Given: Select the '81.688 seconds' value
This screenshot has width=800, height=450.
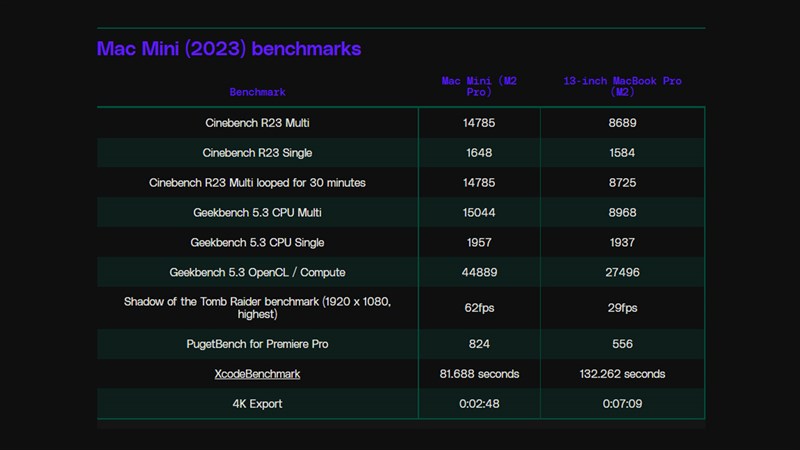Looking at the screenshot, I should 479,374.
